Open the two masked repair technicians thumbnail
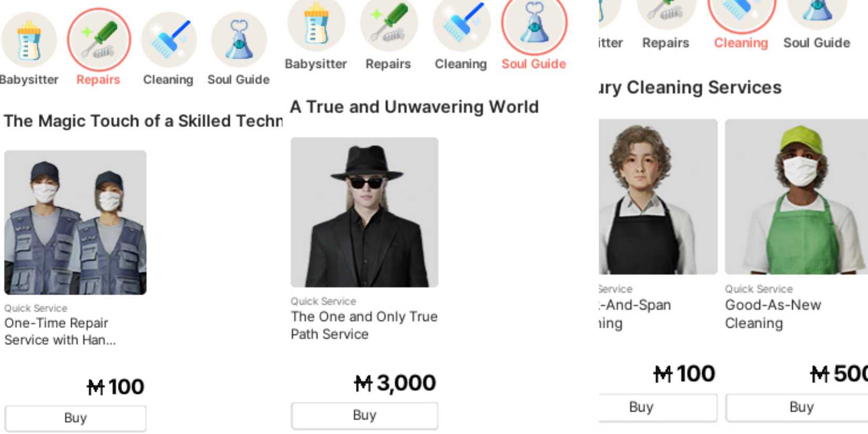 coord(75,222)
